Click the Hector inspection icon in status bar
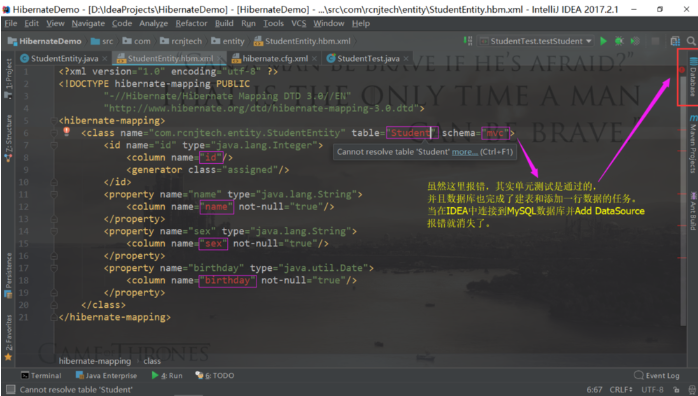Viewport: 698px width, 396px height. 692,390
